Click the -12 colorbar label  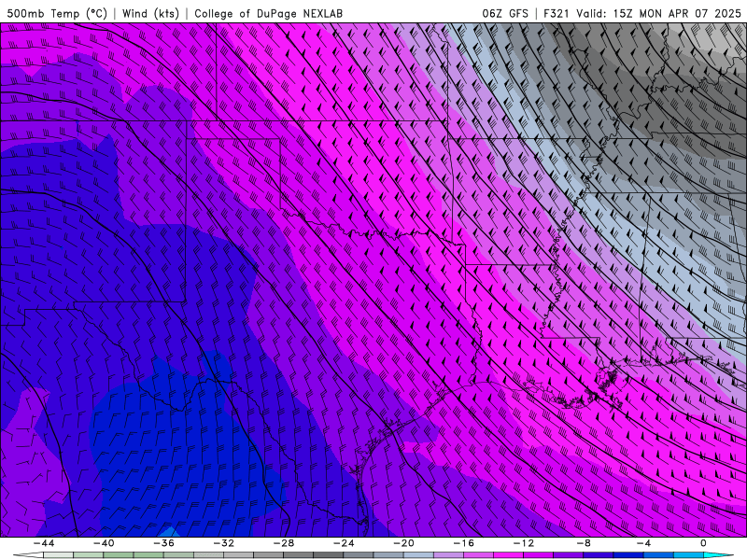pos(524,543)
